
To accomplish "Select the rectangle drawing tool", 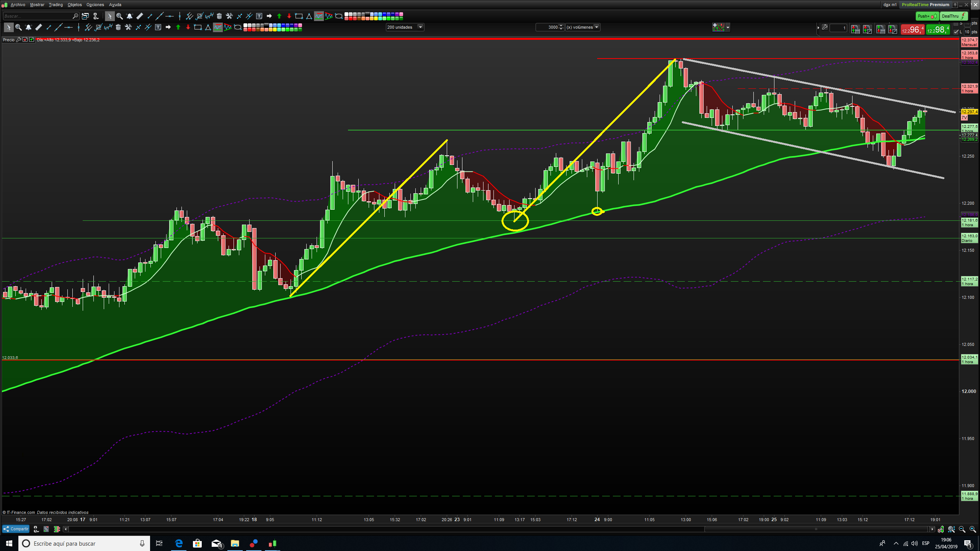I will (299, 16).
